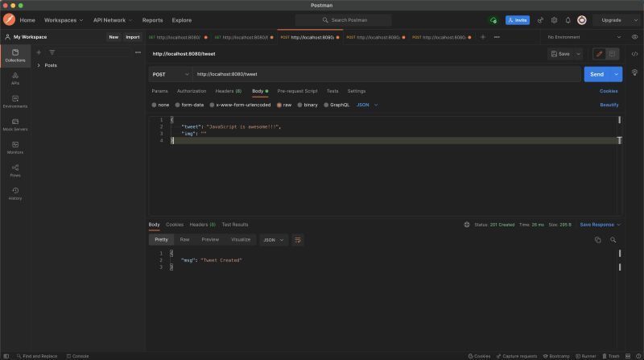Open the tab options ellipsis menu
Viewport: 644px width, 360px height.
[497, 37]
